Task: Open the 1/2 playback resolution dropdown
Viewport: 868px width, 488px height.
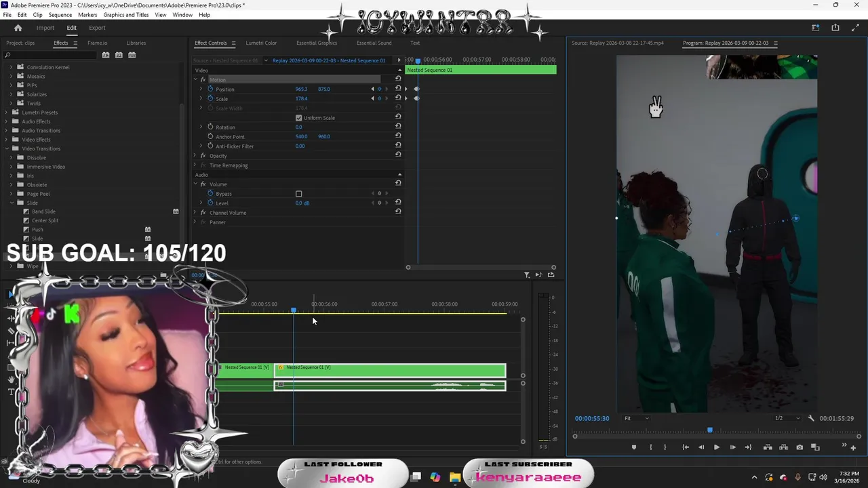Action: point(787,418)
